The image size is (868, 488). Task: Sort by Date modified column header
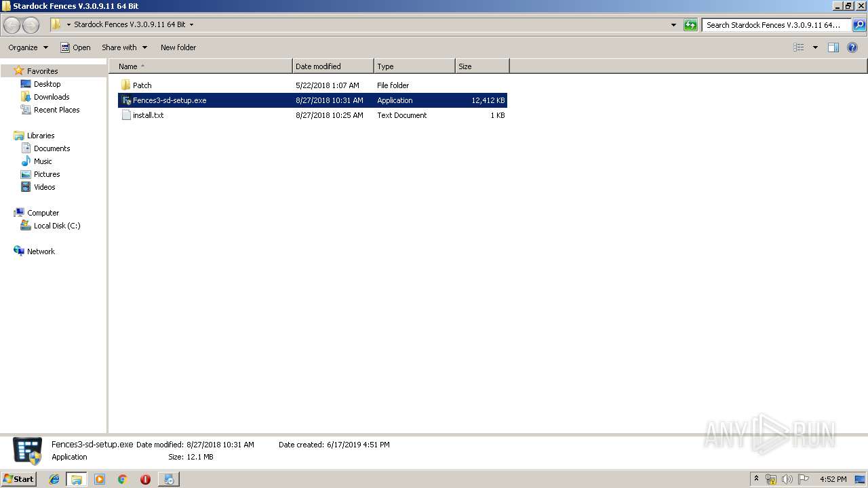coord(333,66)
